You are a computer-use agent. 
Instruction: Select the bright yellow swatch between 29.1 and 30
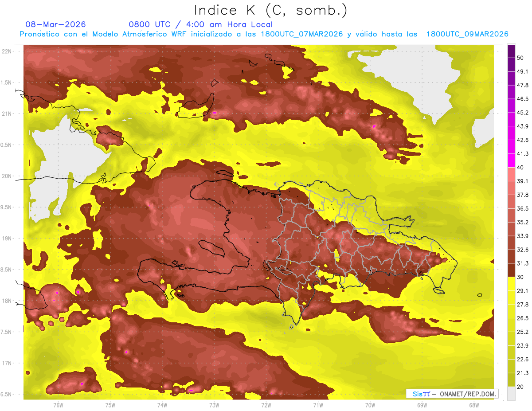point(511,284)
